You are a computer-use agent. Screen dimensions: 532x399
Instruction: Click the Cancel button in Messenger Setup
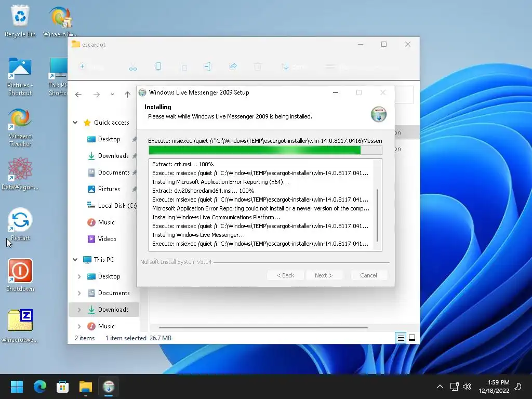pos(368,275)
